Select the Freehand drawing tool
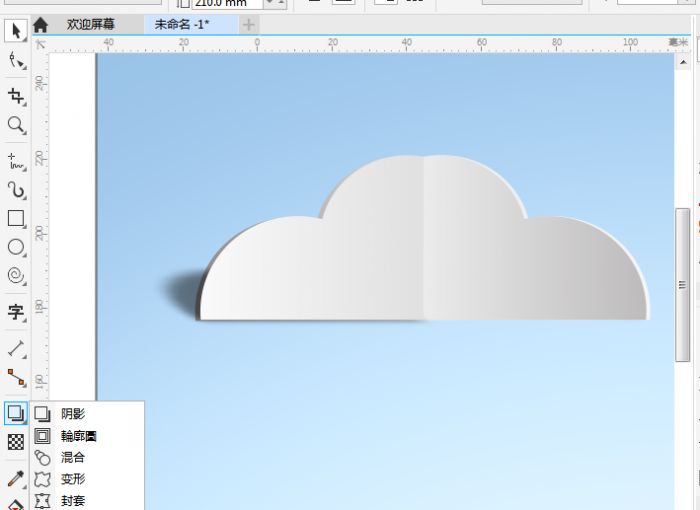The height and width of the screenshot is (510, 700). click(x=15, y=159)
